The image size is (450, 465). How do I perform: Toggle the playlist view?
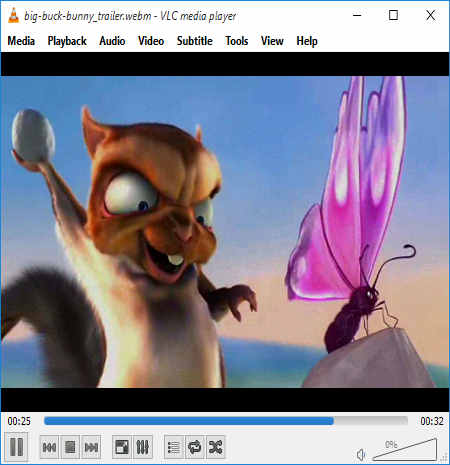pos(174,447)
